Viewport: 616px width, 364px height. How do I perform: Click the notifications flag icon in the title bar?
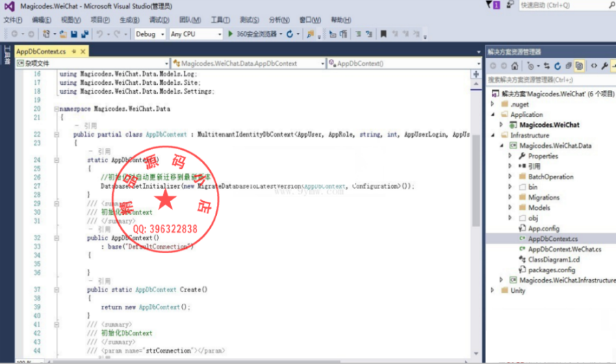pos(493,5)
